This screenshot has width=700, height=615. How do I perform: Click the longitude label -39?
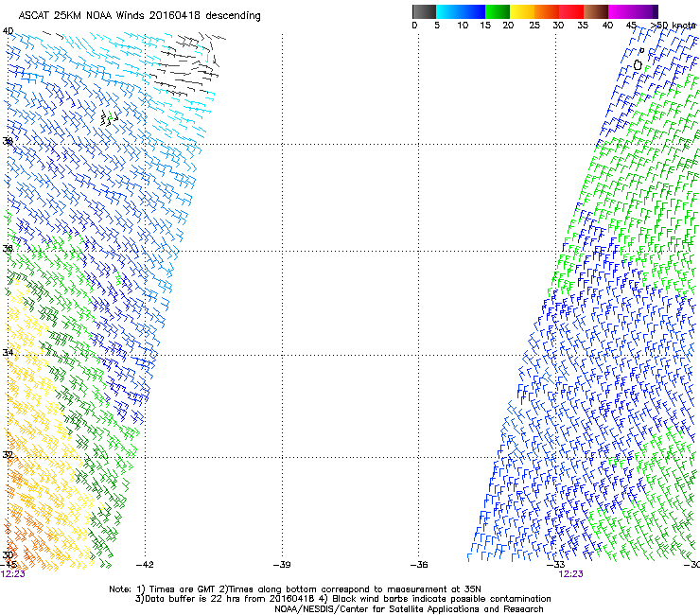(x=282, y=565)
